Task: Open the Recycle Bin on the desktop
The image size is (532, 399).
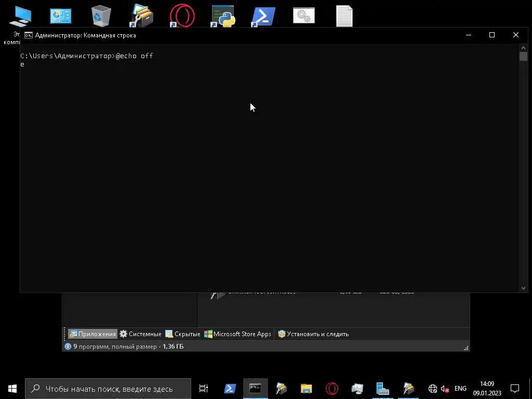Action: (101, 16)
